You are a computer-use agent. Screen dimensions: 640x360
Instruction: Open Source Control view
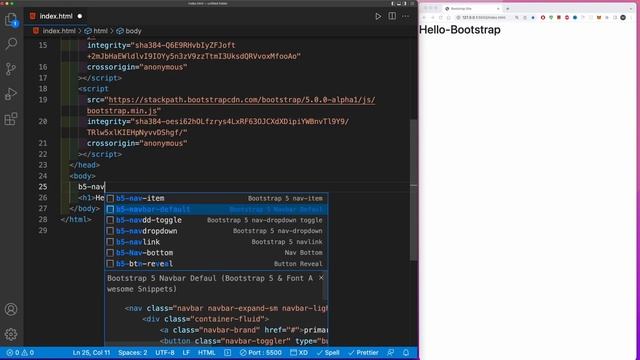tap(11, 69)
